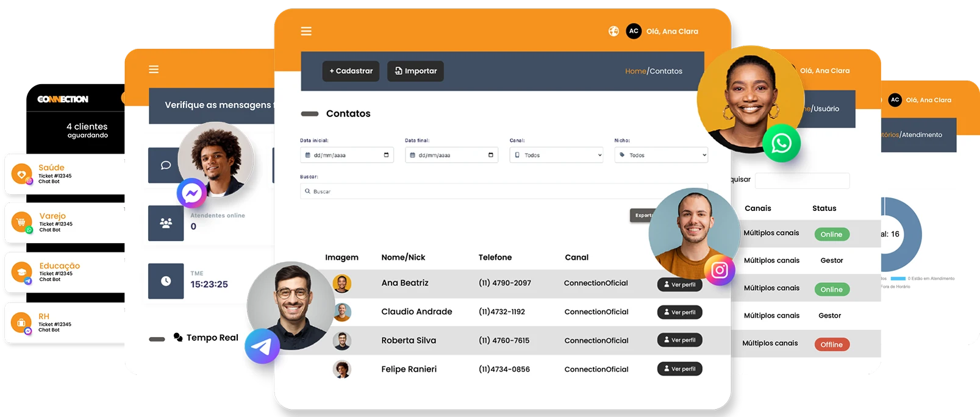Click the WhatsApp channel icon
The image size is (980, 417).
click(781, 143)
